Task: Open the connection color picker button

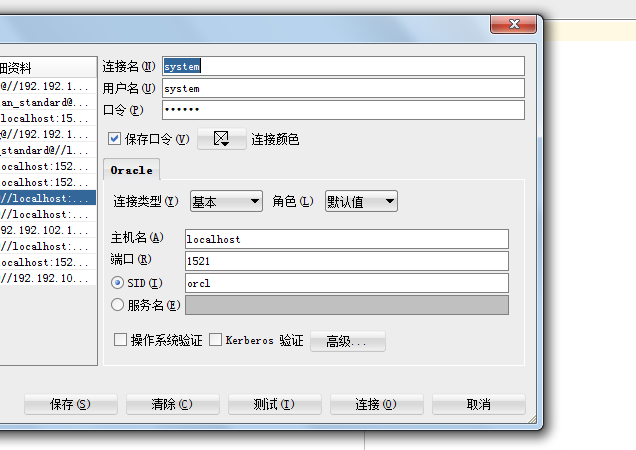Action: point(221,139)
